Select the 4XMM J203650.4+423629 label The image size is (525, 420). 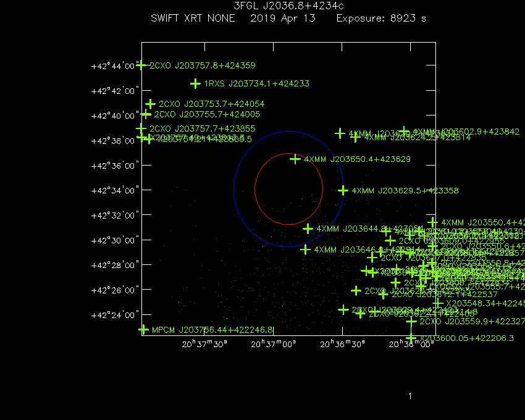357,159
